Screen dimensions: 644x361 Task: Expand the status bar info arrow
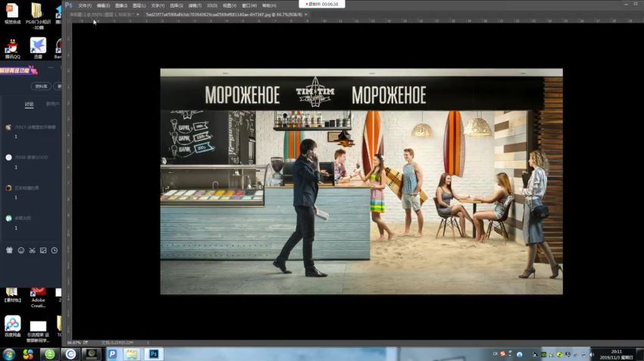[x=148, y=343]
